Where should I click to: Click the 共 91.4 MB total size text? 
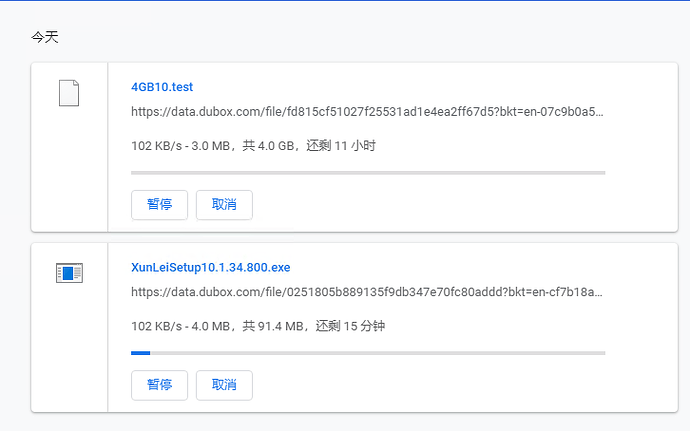tap(273, 326)
